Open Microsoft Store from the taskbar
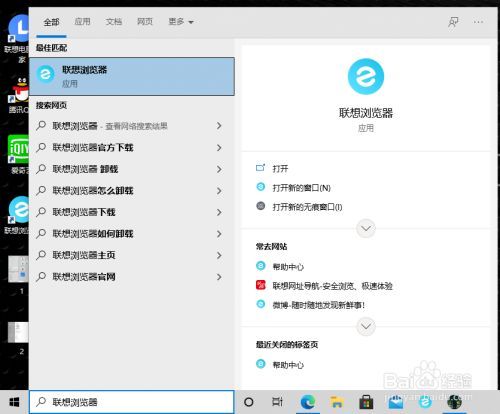Screen dimensions: 500x414 (x=366, y=402)
